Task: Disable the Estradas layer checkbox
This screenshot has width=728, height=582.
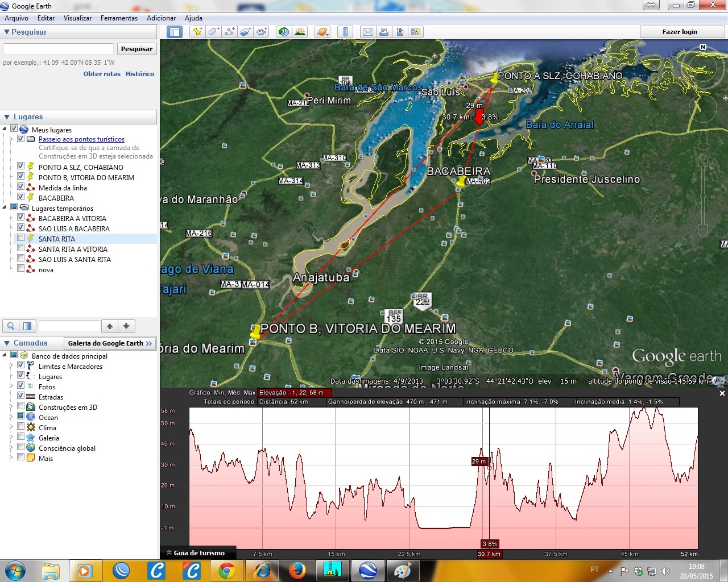Action: [21, 396]
